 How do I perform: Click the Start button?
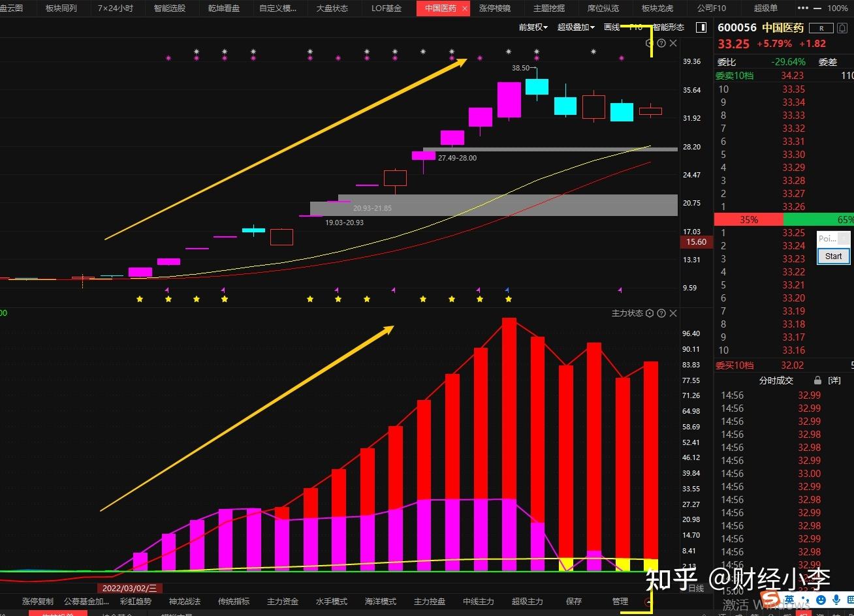tap(834, 256)
